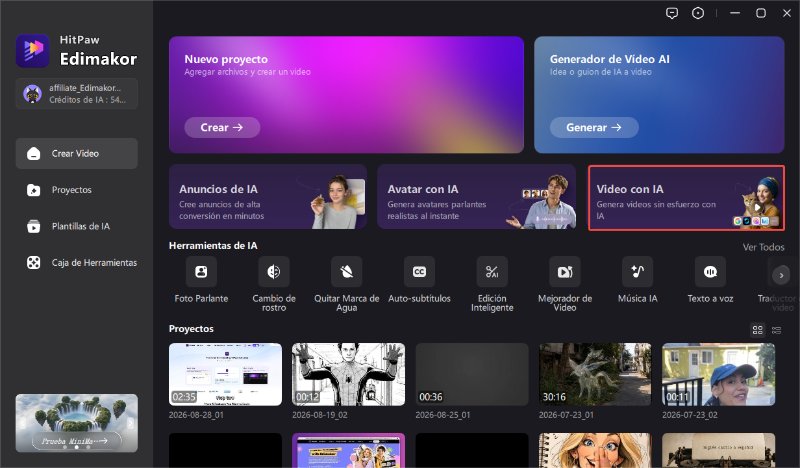
Task: Open Quitar Marca de Agua tool
Action: point(346,272)
